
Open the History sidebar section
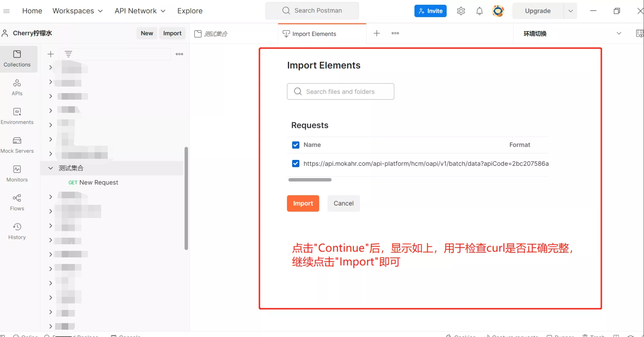[17, 232]
